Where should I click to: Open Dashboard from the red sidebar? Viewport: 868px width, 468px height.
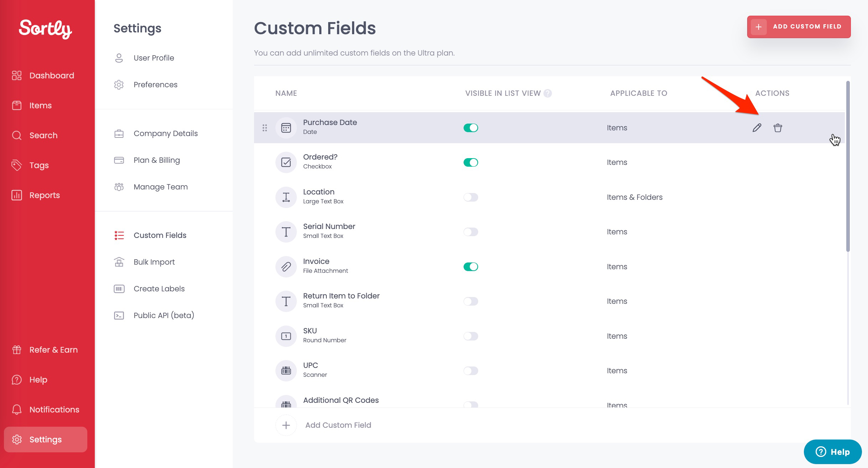(51, 76)
